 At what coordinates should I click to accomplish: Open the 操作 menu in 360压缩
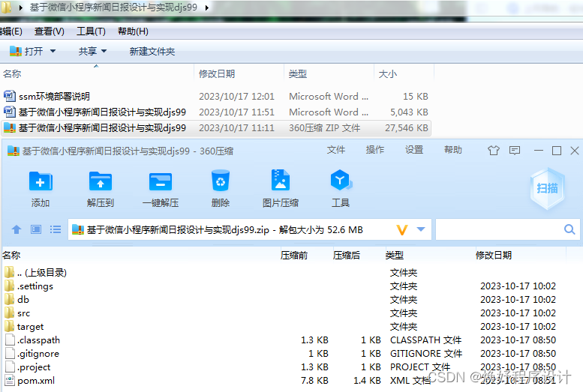(375, 150)
